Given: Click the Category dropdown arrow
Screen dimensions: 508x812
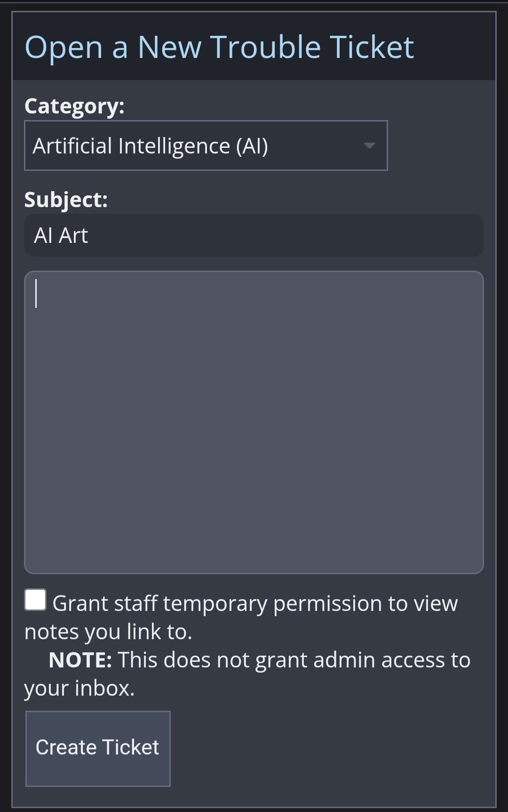Looking at the screenshot, I should click(x=369, y=145).
